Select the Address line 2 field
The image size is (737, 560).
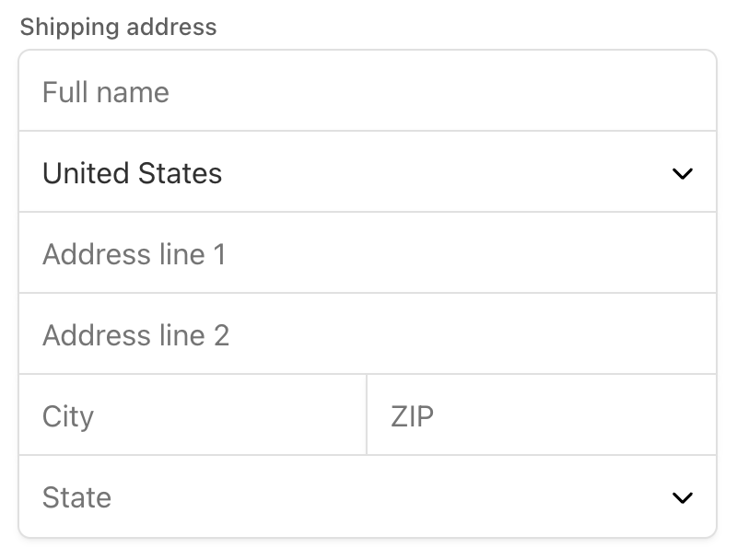[367, 335]
